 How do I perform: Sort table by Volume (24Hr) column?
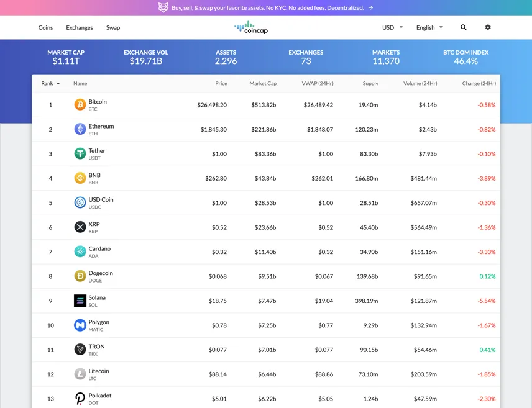tap(420, 83)
